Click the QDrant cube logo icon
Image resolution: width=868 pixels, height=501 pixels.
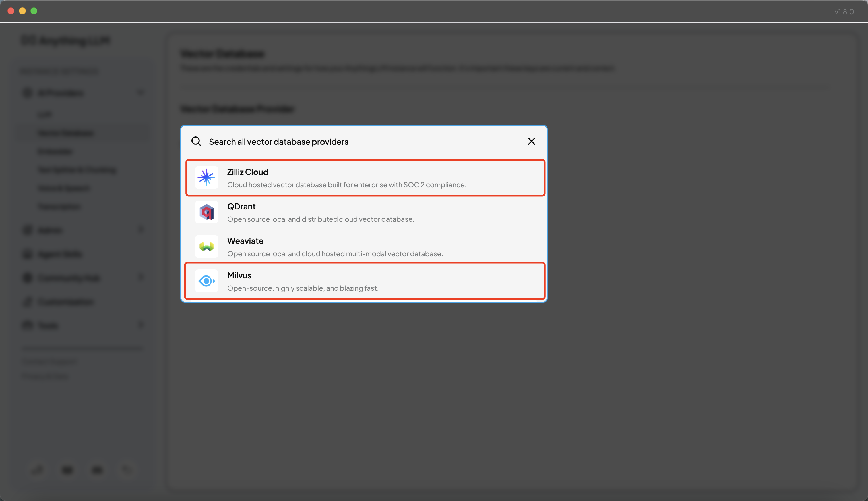pyautogui.click(x=206, y=212)
